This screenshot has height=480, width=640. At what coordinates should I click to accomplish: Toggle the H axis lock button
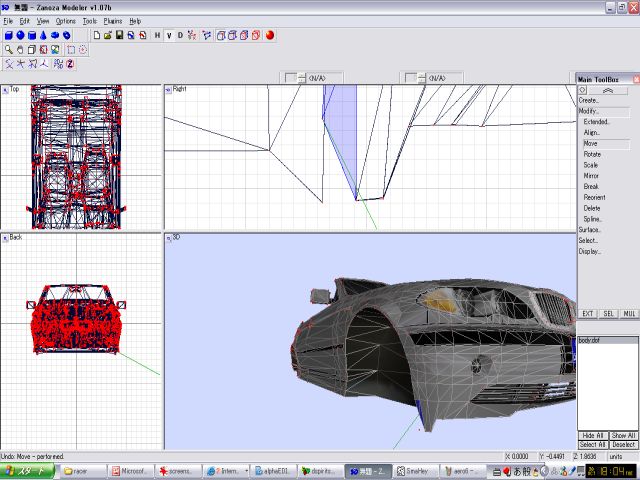[157, 35]
